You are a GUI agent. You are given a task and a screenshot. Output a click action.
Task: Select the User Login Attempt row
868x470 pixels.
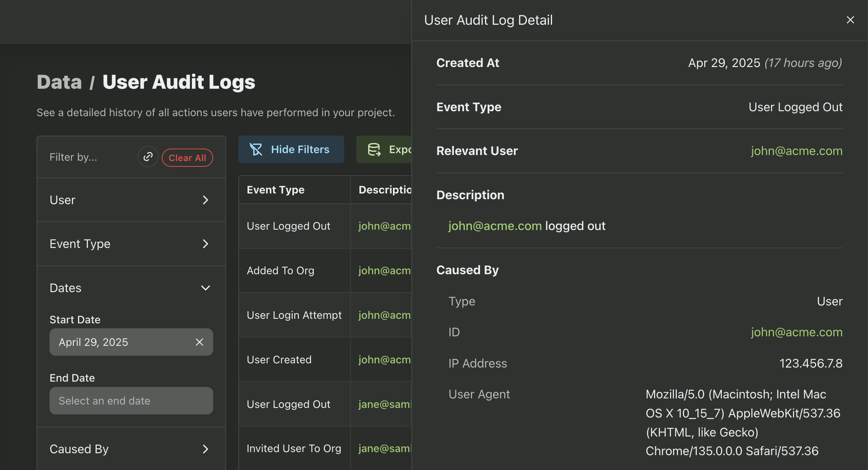click(325, 315)
